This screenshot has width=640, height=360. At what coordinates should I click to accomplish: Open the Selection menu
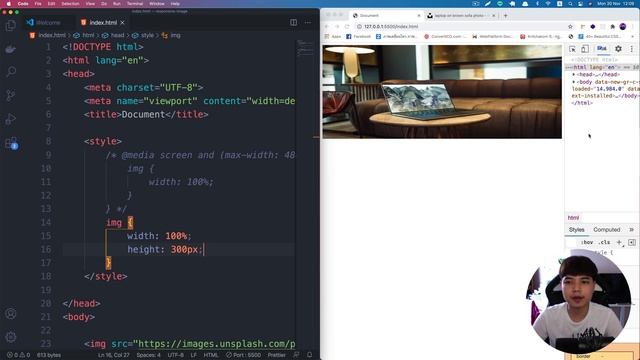click(70, 3)
